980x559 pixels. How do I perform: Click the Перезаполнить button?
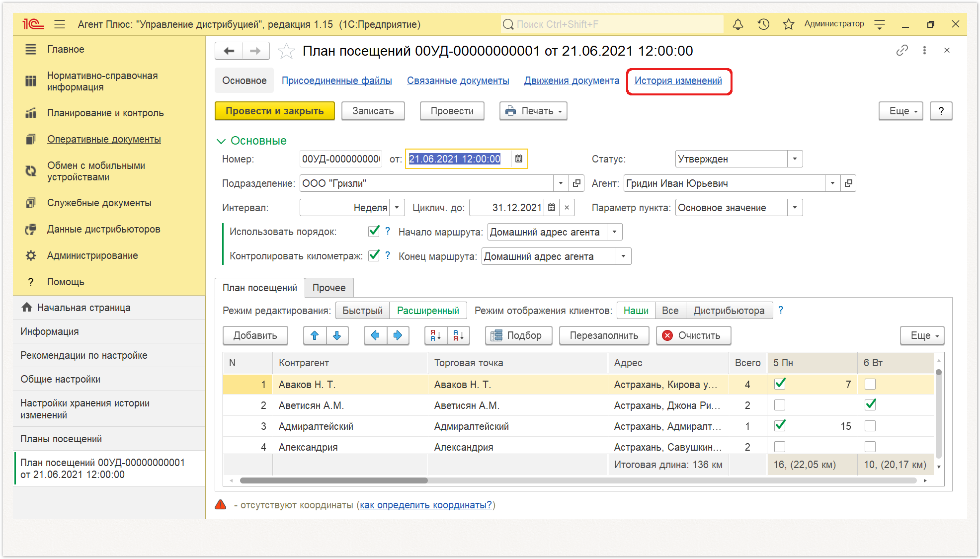pyautogui.click(x=604, y=335)
